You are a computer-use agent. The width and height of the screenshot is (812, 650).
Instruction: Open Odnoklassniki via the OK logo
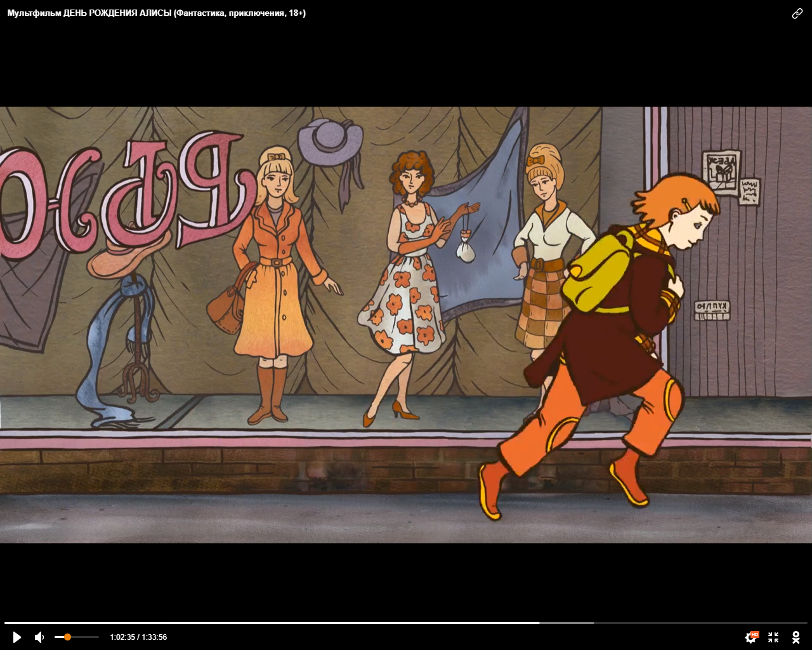[x=796, y=637]
